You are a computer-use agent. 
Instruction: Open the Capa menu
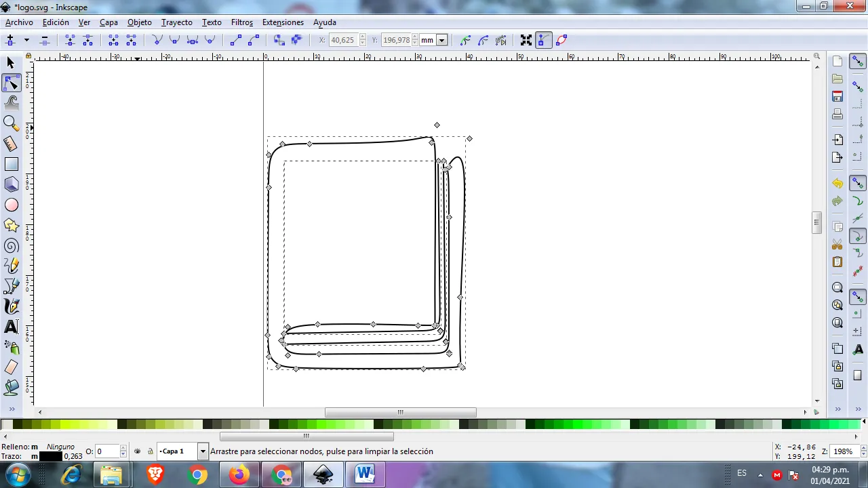[108, 22]
